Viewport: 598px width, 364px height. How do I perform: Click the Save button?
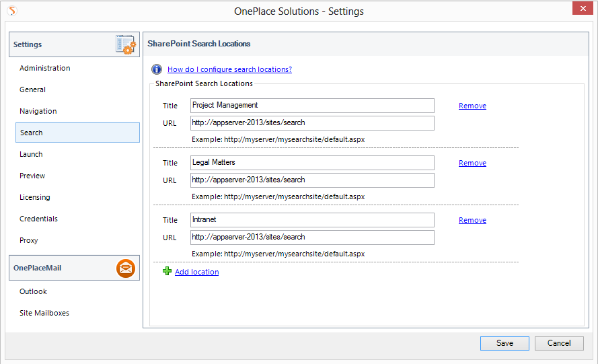click(504, 343)
